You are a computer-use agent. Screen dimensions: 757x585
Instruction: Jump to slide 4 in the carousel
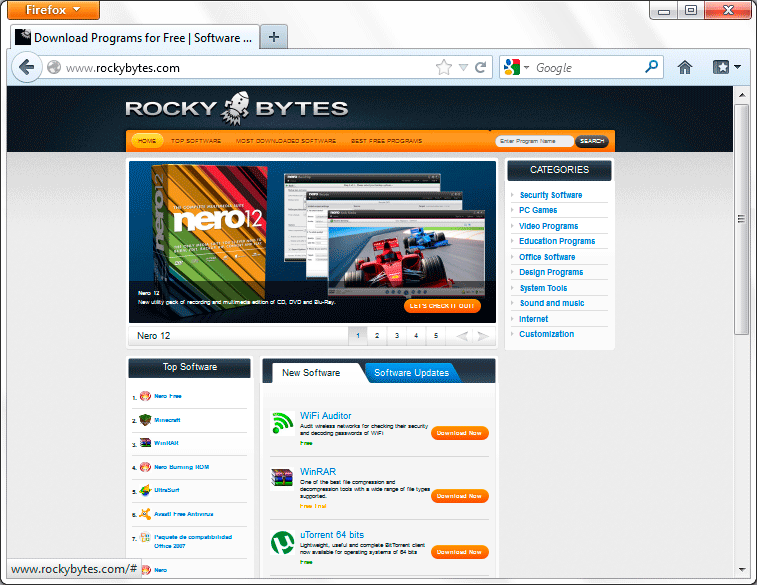click(x=416, y=336)
